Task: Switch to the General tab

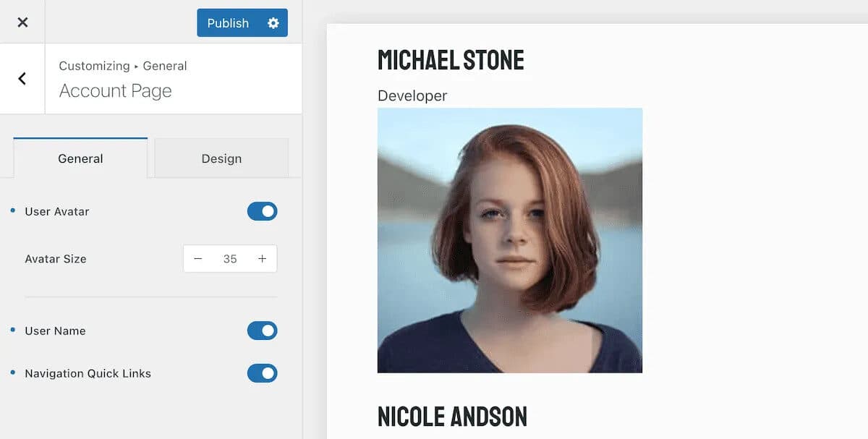Action: pyautogui.click(x=80, y=158)
